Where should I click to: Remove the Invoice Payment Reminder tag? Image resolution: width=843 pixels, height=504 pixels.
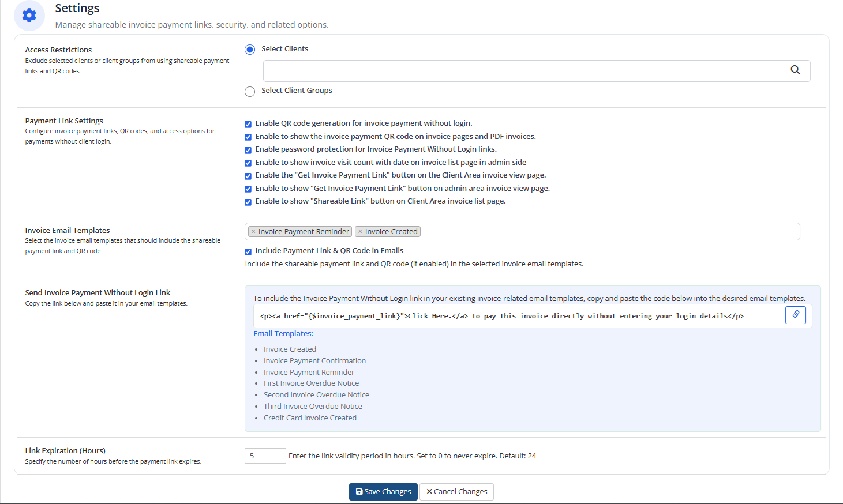click(x=253, y=231)
